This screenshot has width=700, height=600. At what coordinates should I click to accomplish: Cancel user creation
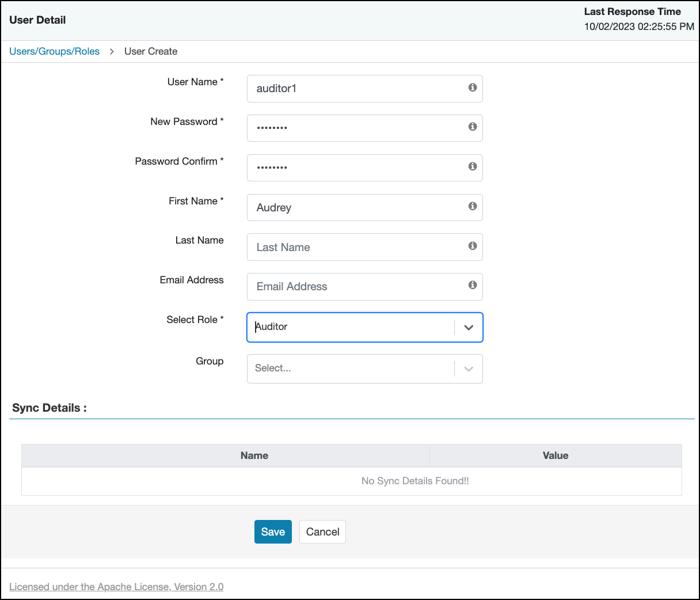click(x=322, y=531)
